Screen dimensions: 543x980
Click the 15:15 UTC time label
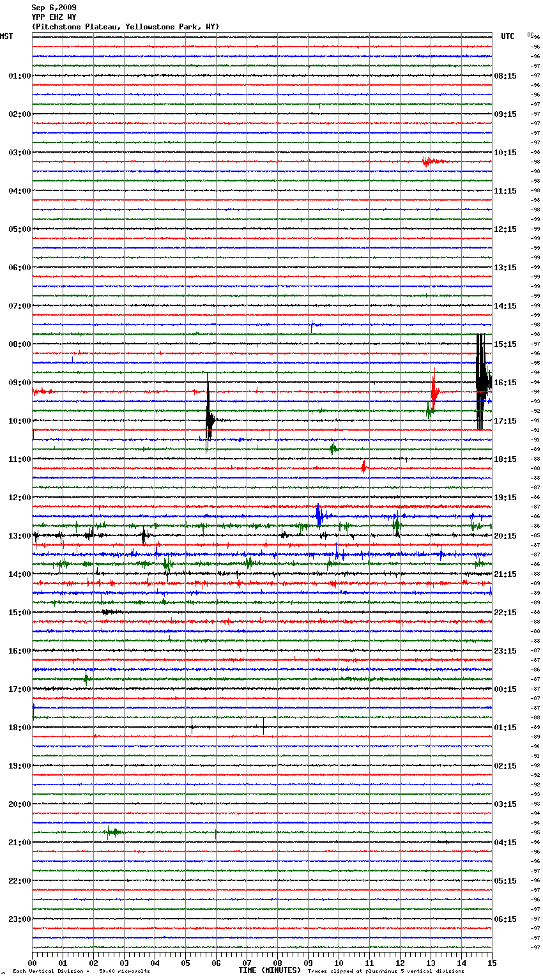[505, 344]
